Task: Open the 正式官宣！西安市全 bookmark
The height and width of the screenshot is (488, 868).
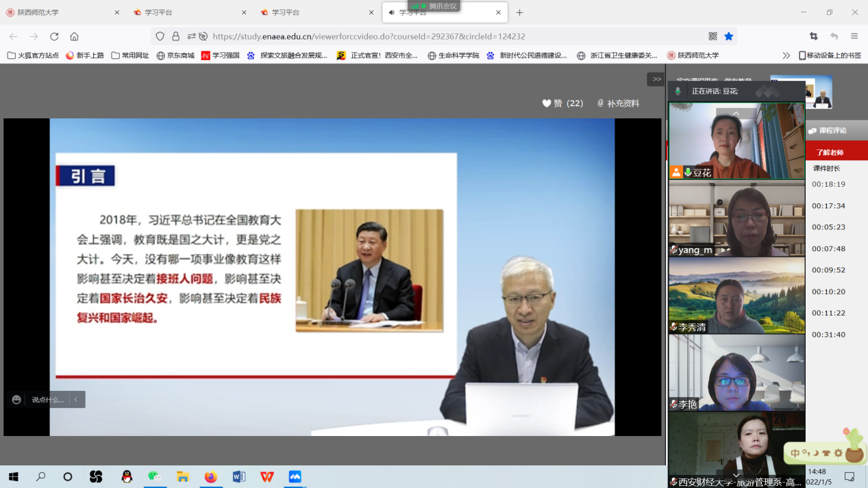Action: coord(377,55)
